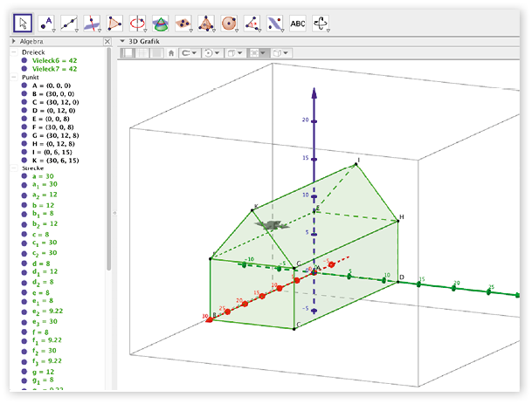This screenshot has width=532, height=404.
Task: Open the projection type dropdown
Action: [281, 53]
